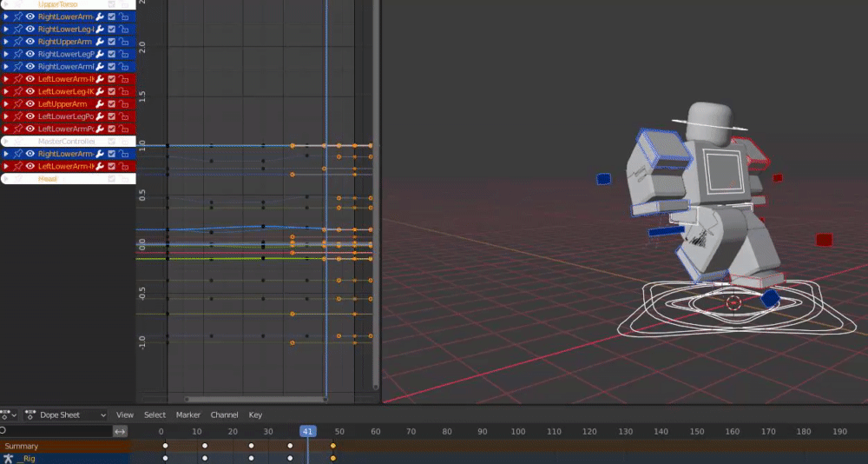Select the head ring controller in viewport
868x464 pixels.
(710, 125)
